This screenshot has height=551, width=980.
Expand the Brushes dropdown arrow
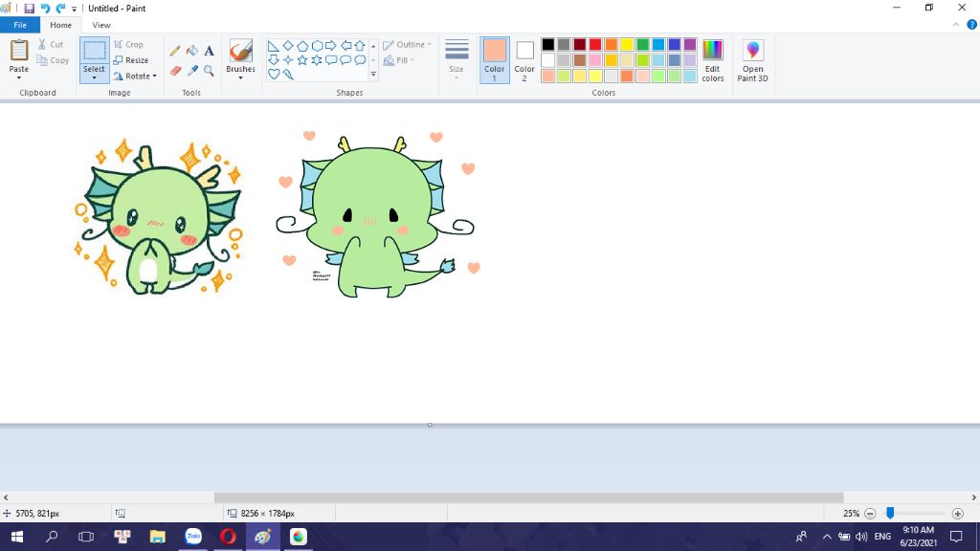point(240,77)
